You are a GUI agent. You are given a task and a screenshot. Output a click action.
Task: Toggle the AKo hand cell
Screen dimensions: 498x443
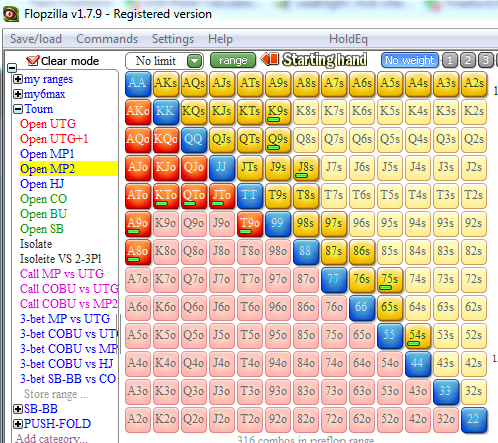138,111
